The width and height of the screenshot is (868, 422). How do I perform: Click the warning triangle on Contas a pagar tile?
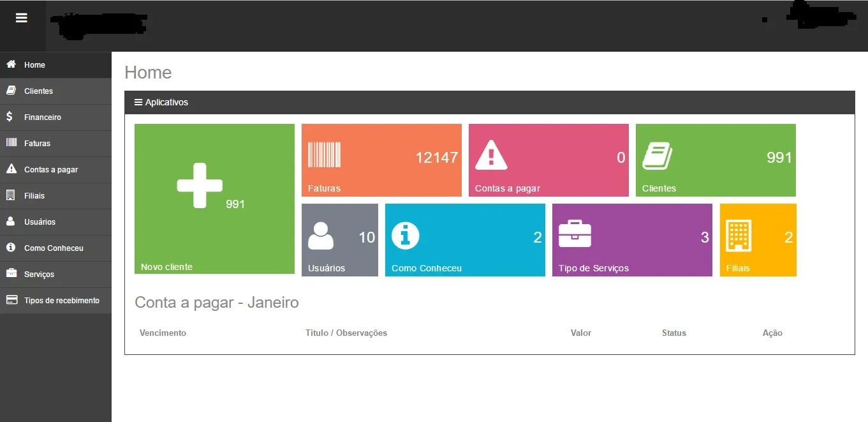click(x=491, y=155)
